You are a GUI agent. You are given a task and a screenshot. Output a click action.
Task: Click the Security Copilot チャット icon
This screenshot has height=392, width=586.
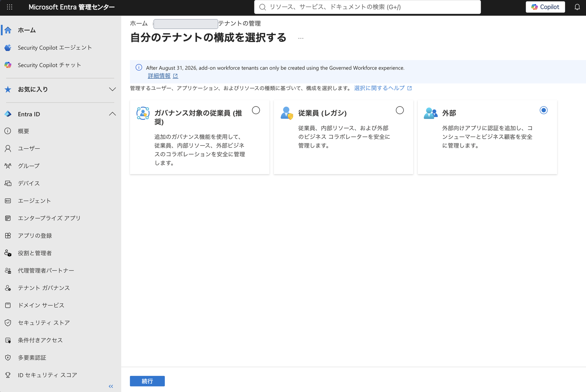(x=8, y=65)
